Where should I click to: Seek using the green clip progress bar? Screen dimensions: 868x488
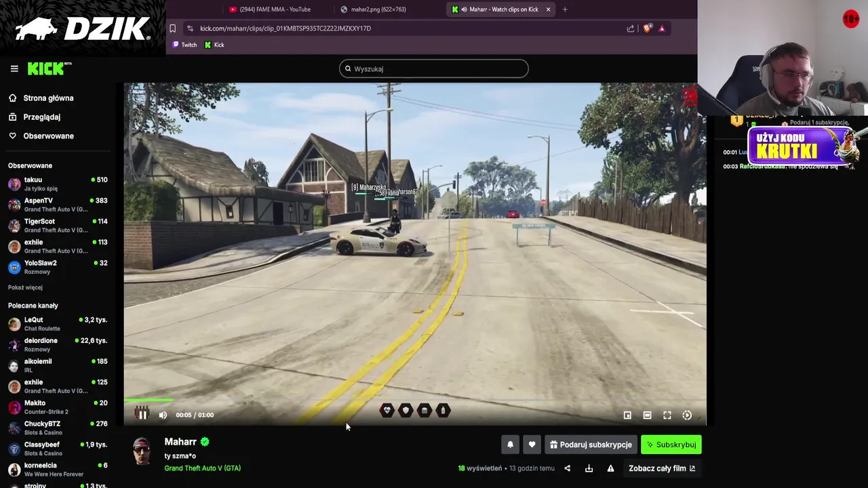pyautogui.click(x=415, y=401)
